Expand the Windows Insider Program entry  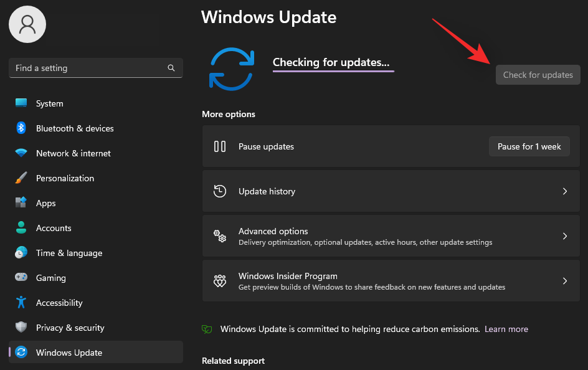click(x=391, y=280)
